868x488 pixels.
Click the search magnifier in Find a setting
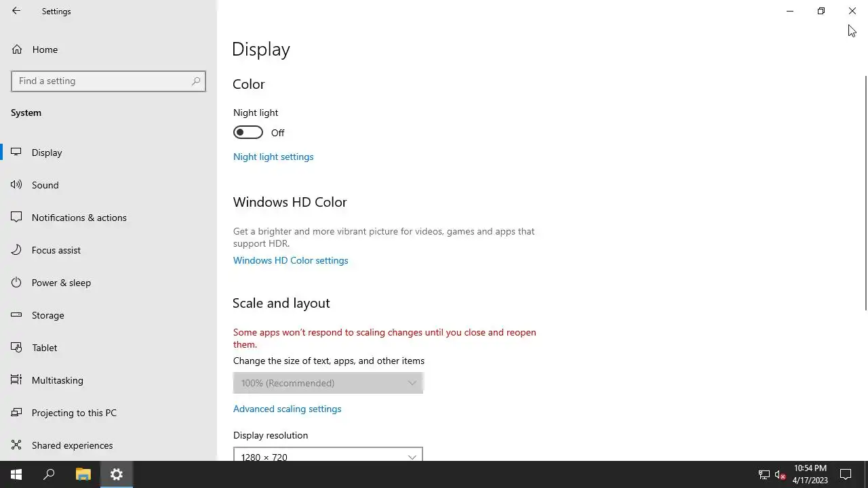[196, 81]
